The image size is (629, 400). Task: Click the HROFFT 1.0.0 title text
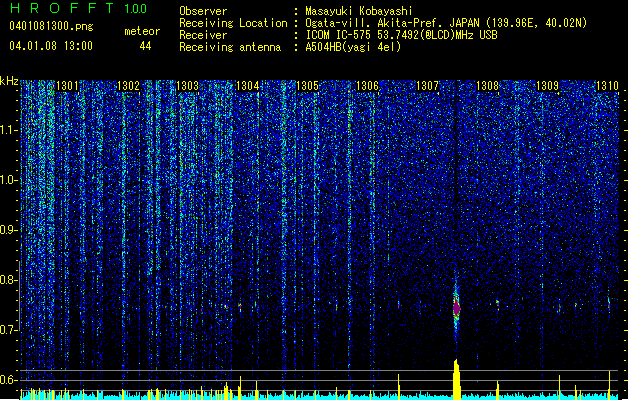(79, 8)
